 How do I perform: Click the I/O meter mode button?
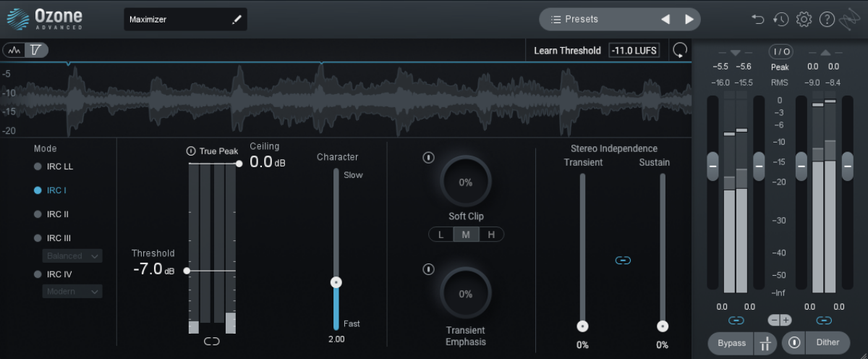[780, 51]
